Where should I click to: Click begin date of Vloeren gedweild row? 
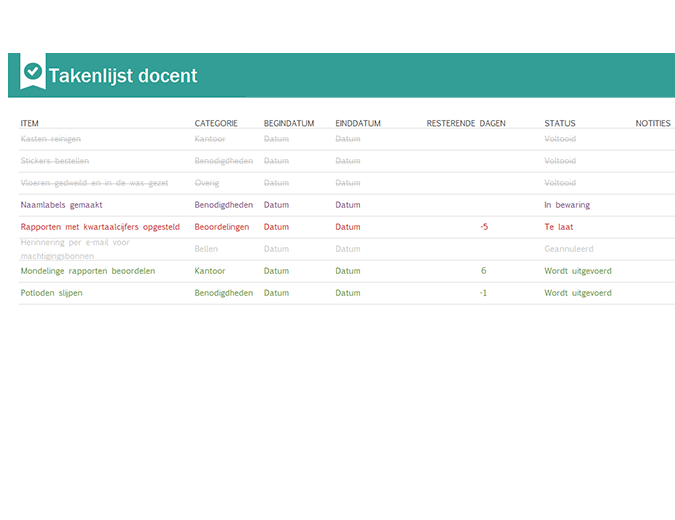276,183
